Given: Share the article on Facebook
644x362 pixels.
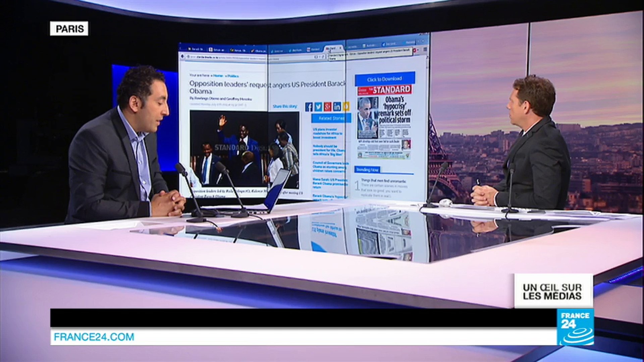Looking at the screenshot, I should tap(309, 107).
